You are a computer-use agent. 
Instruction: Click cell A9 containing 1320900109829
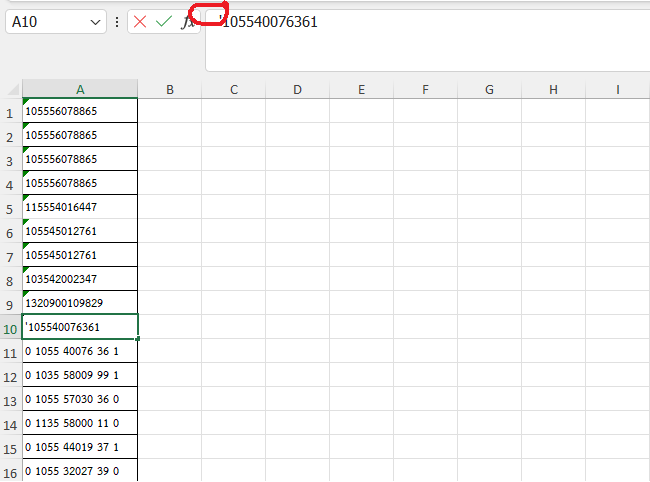tap(80, 303)
